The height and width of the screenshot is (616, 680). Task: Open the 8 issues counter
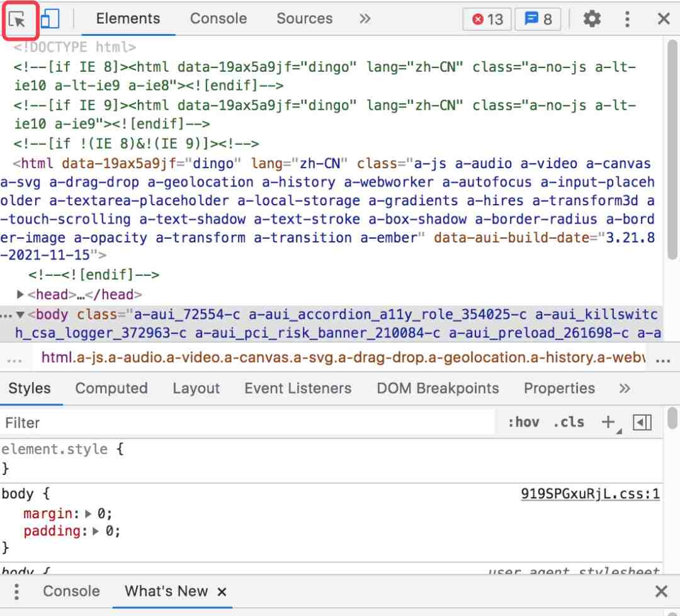tap(538, 19)
